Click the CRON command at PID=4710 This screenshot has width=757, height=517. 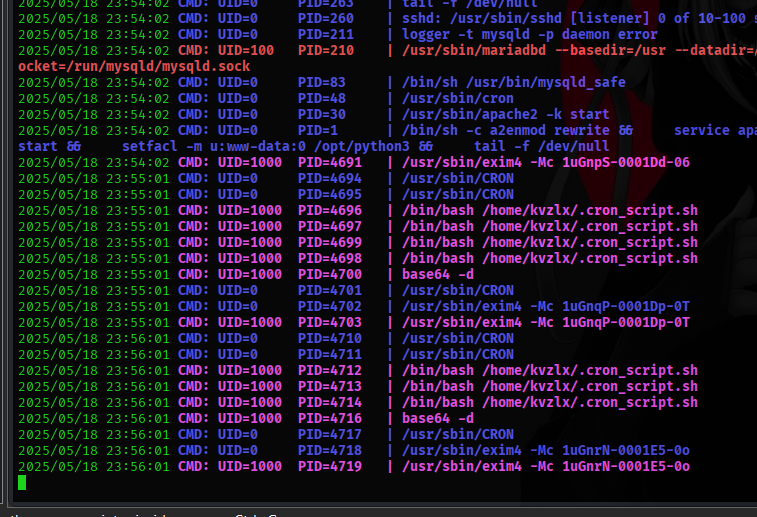(457, 338)
